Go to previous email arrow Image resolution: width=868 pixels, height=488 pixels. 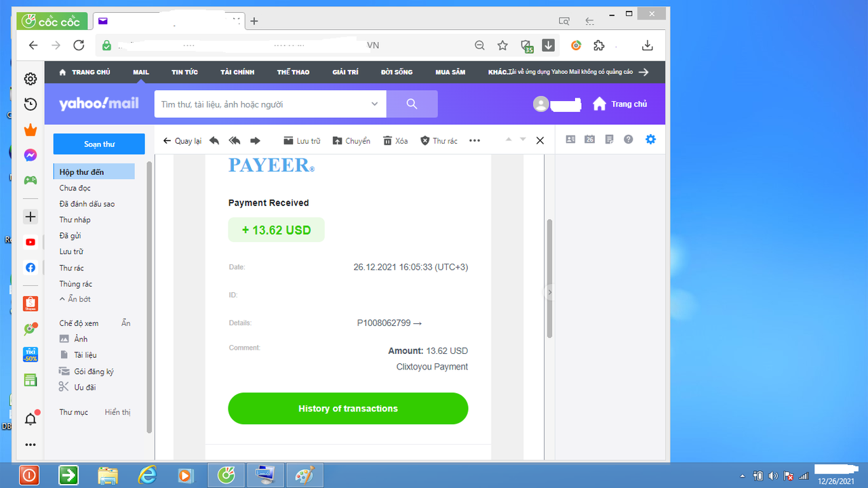click(508, 140)
